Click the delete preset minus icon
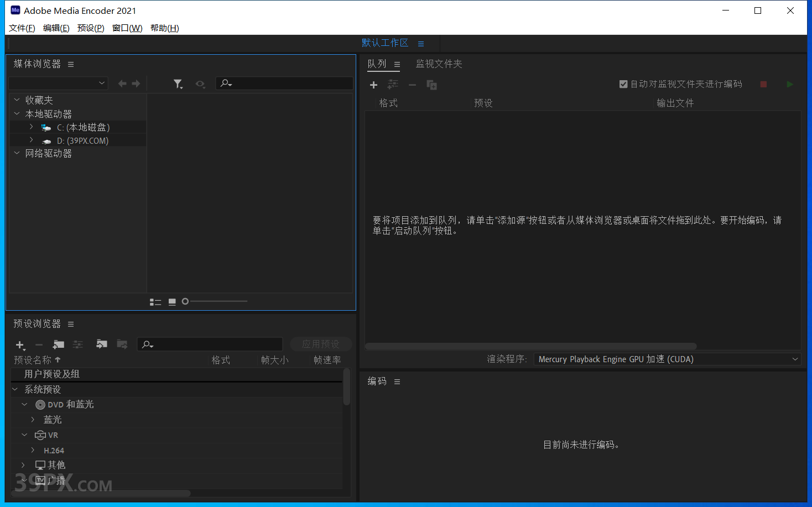Viewport: 812px width, 507px height. point(39,345)
